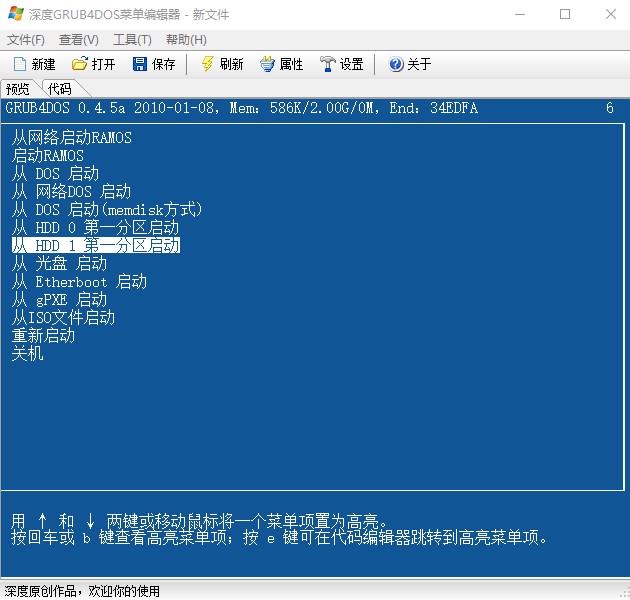This screenshot has width=630, height=600.
Task: Click the Properties (属性) icon
Action: click(x=267, y=64)
